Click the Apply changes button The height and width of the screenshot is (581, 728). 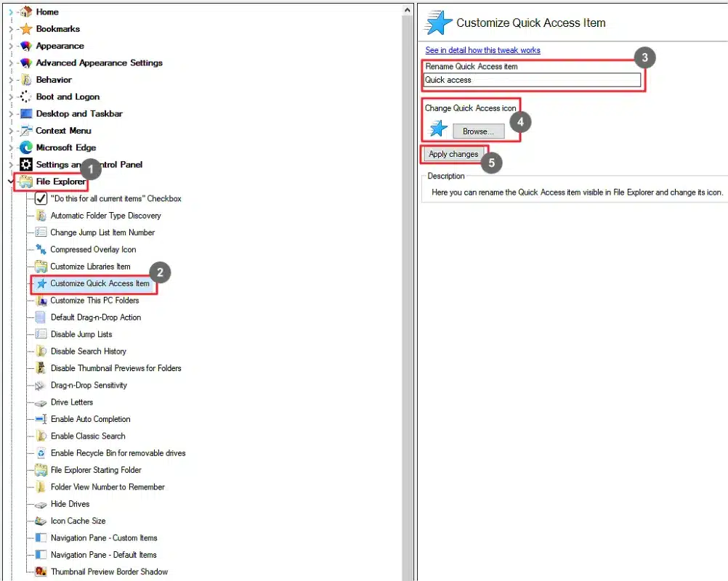[453, 154]
